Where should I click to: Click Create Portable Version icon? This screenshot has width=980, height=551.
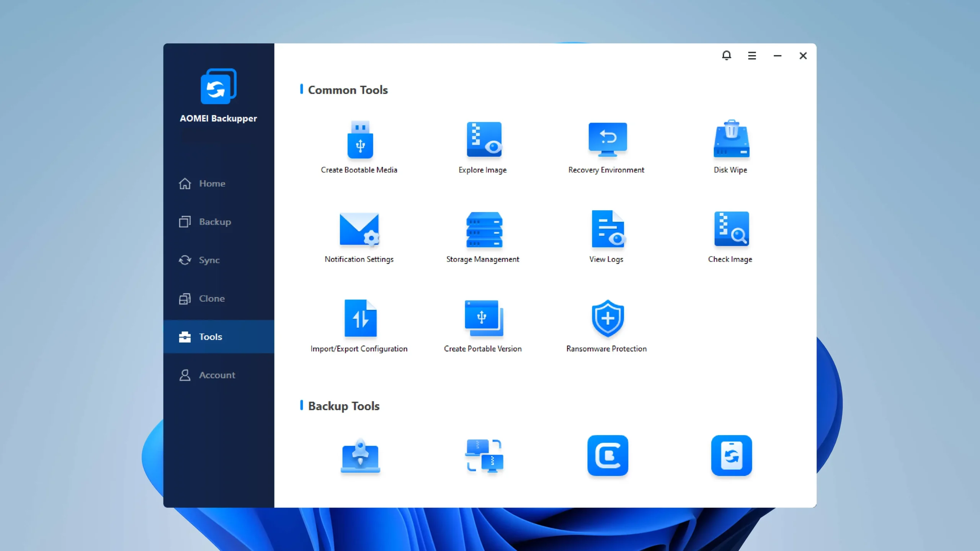484,318
